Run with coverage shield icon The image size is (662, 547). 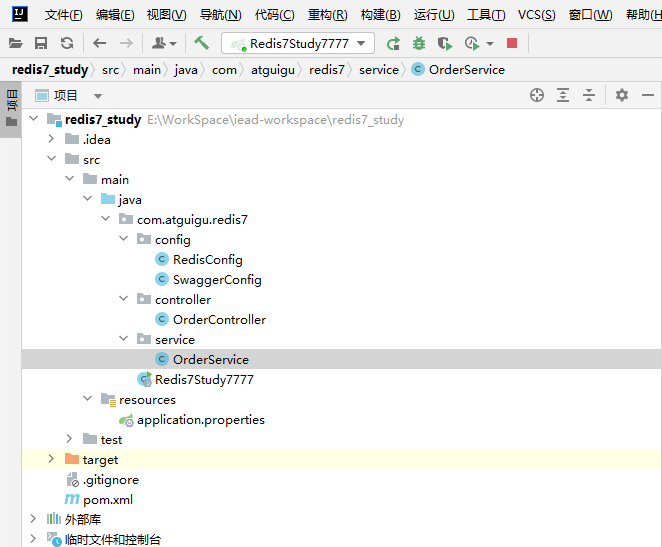445,43
